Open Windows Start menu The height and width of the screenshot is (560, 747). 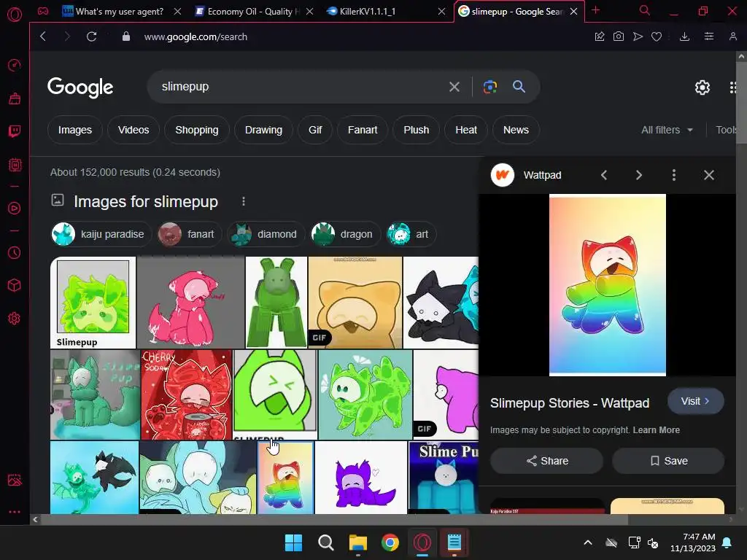[293, 542]
